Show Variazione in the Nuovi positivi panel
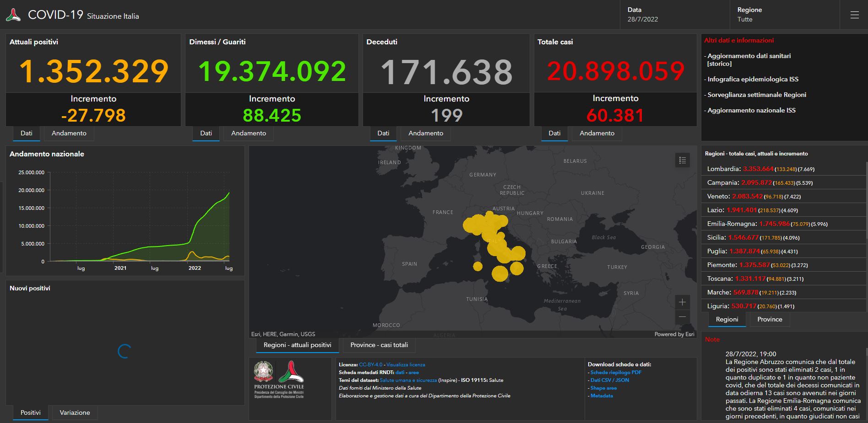 click(75, 412)
